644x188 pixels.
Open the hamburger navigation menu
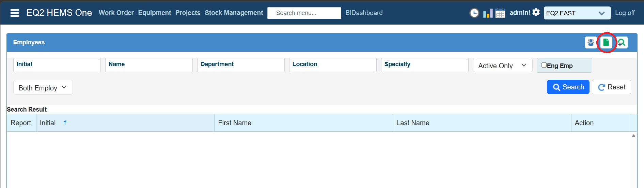point(15,13)
